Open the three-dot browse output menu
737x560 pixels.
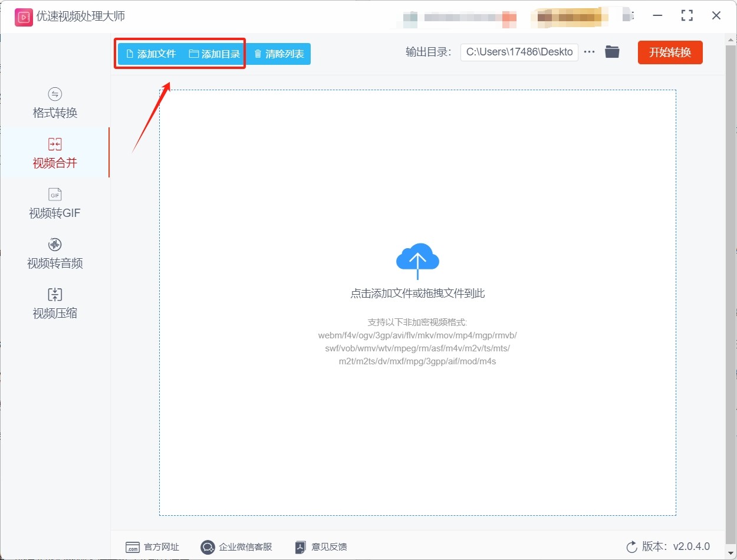[x=589, y=52]
